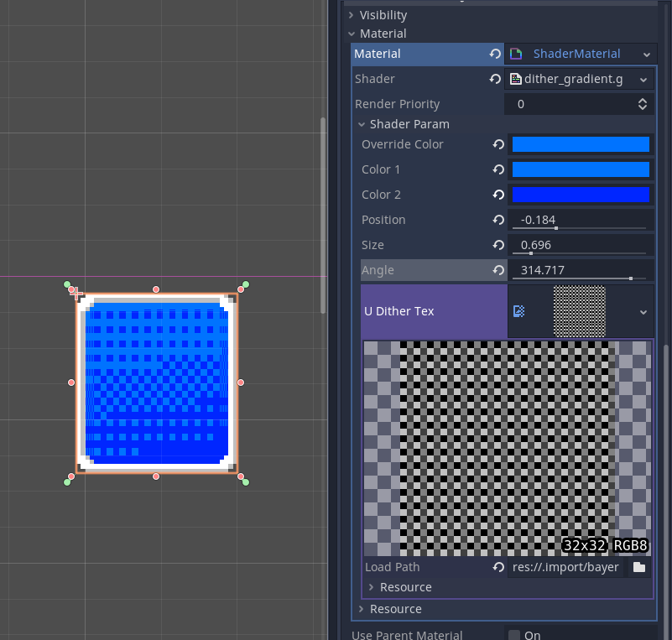Click the folder icon beside Load Path
Screen dimensions: 672x640
click(x=639, y=567)
